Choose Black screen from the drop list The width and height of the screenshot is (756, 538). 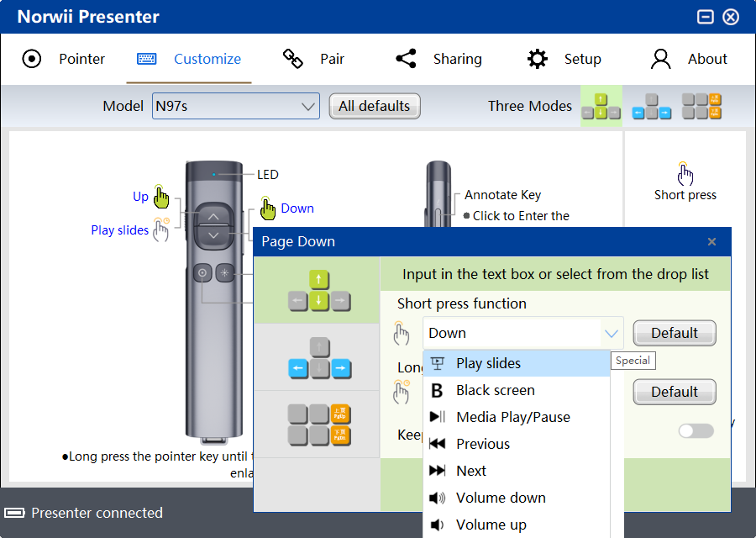517,390
